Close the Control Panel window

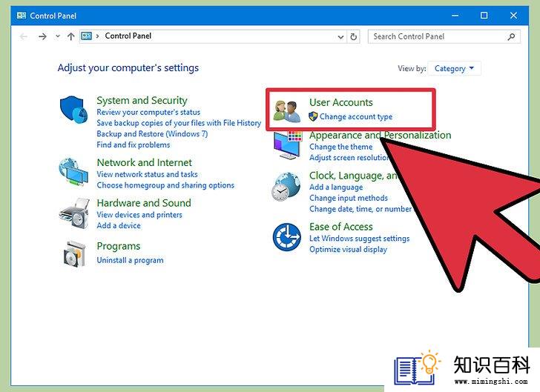513,16
